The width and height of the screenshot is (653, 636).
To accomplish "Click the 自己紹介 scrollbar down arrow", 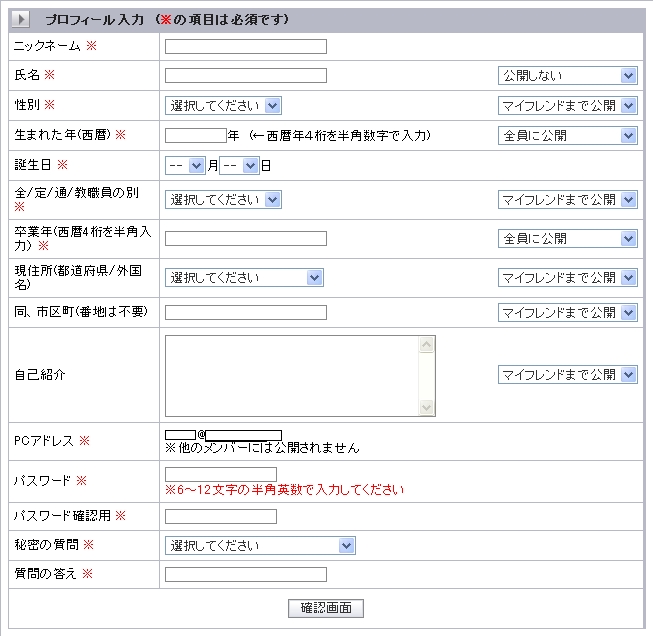I will coord(426,407).
